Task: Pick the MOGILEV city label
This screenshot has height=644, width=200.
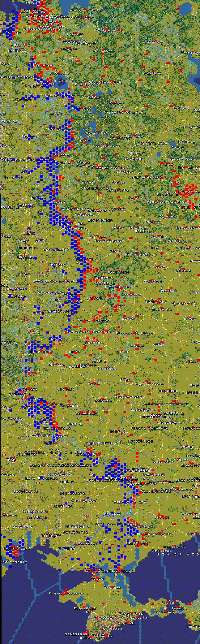Action: [x=26, y=257]
